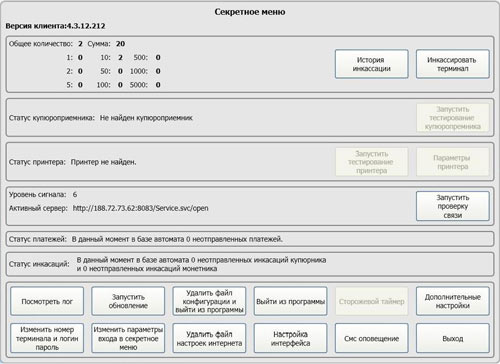Select the active server URL text
The height and width of the screenshot is (364, 500).
coord(140,208)
